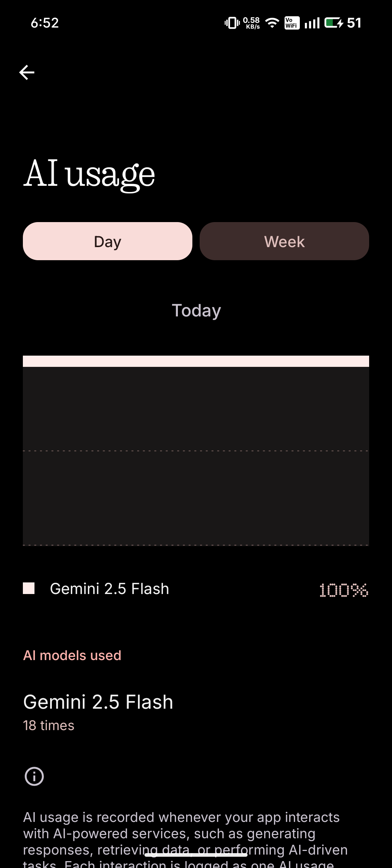Tap the 18 times usage count
Screen dimensions: 392x868
pyautogui.click(x=49, y=725)
